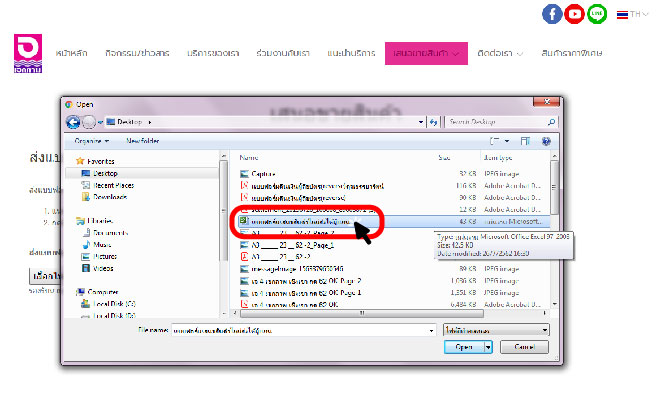Screen dimensions: 658x395
Task: Click the pink company logo on the website
Action: pyautogui.click(x=28, y=53)
